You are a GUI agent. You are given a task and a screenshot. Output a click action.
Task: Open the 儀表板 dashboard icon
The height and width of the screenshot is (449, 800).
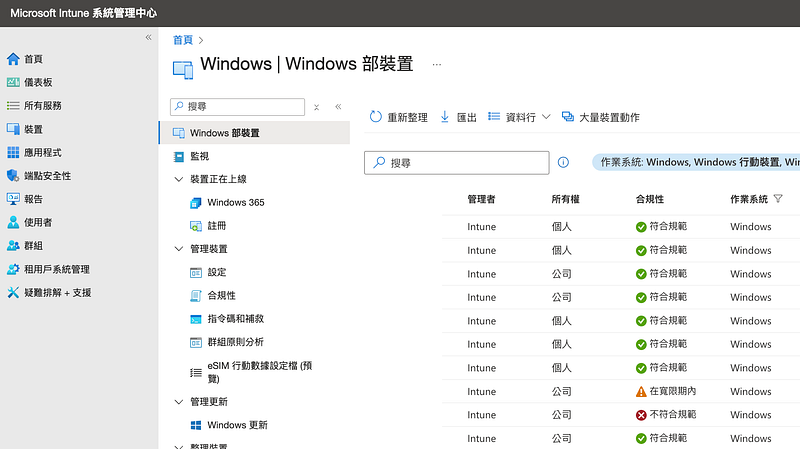click(x=13, y=82)
